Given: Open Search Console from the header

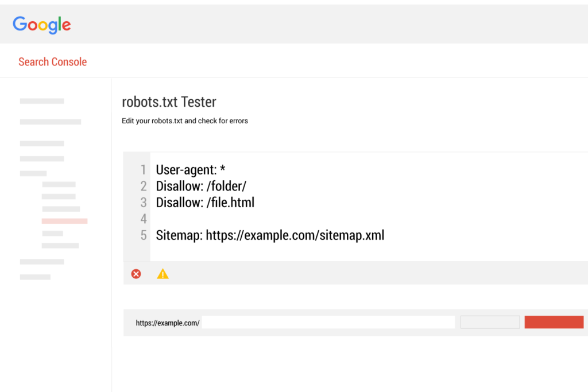Looking at the screenshot, I should click(52, 61).
